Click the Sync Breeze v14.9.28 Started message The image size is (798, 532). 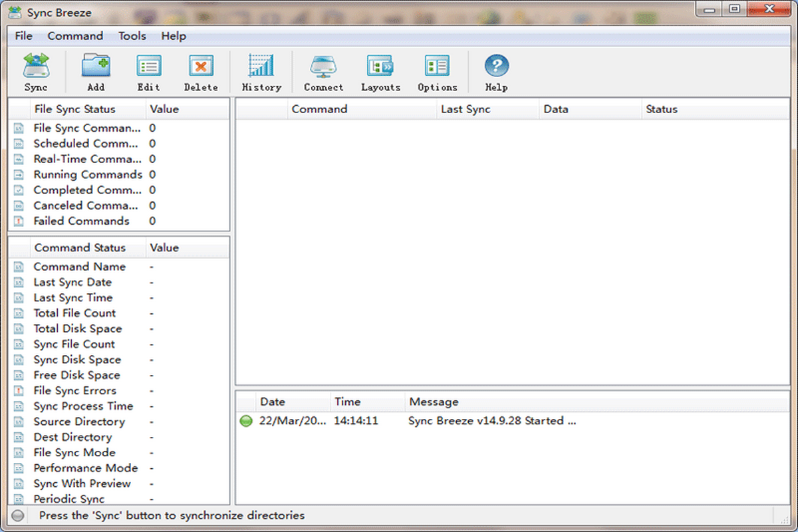(492, 421)
